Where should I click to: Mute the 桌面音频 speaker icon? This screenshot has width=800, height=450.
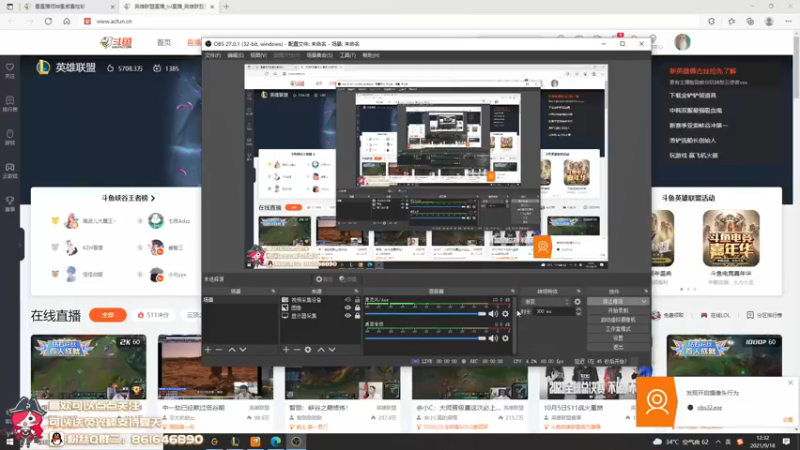point(493,338)
